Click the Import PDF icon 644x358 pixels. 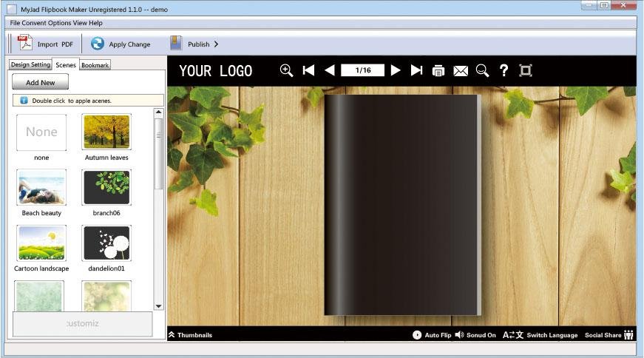[x=25, y=43]
